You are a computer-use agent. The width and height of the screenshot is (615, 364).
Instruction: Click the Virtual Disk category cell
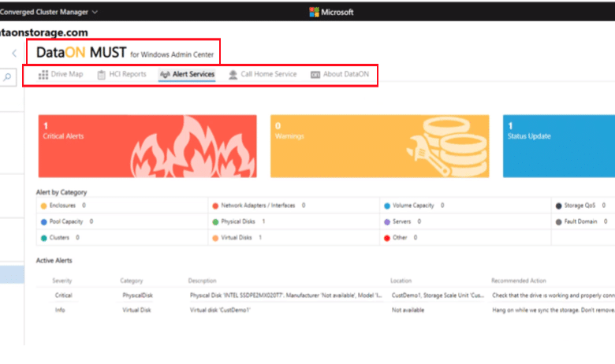[136, 310]
